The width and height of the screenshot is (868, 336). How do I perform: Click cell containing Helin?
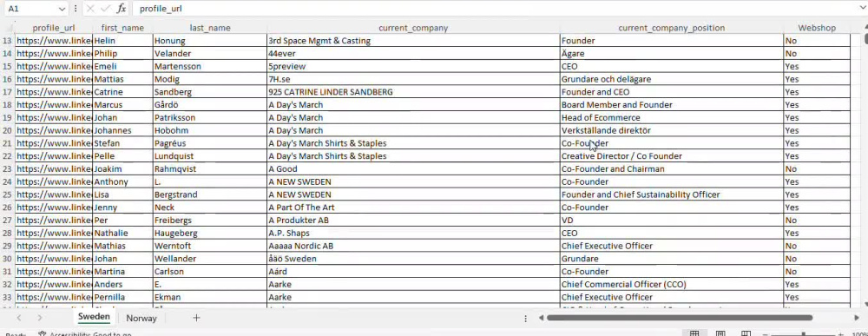[x=122, y=41]
